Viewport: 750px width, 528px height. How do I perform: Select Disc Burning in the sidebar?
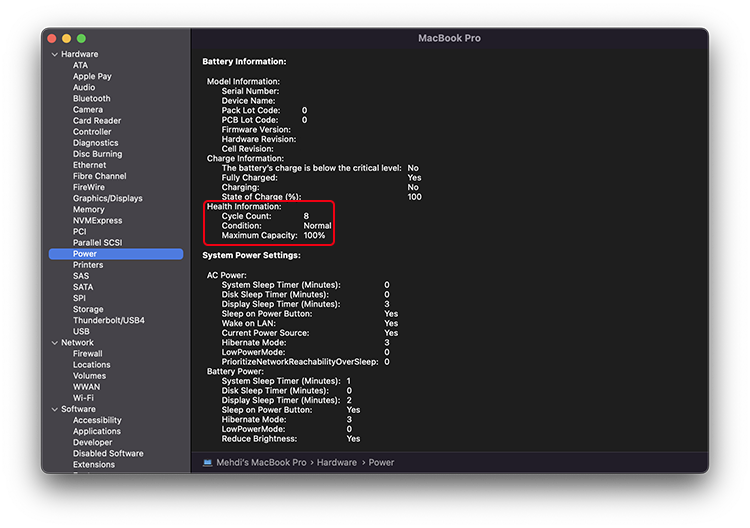[97, 154]
